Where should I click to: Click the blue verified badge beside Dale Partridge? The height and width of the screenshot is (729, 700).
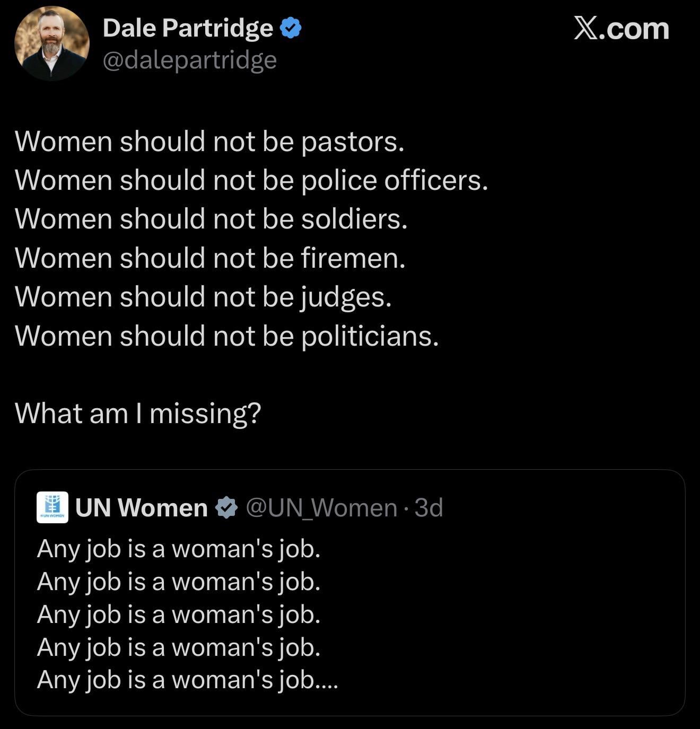pos(290,28)
